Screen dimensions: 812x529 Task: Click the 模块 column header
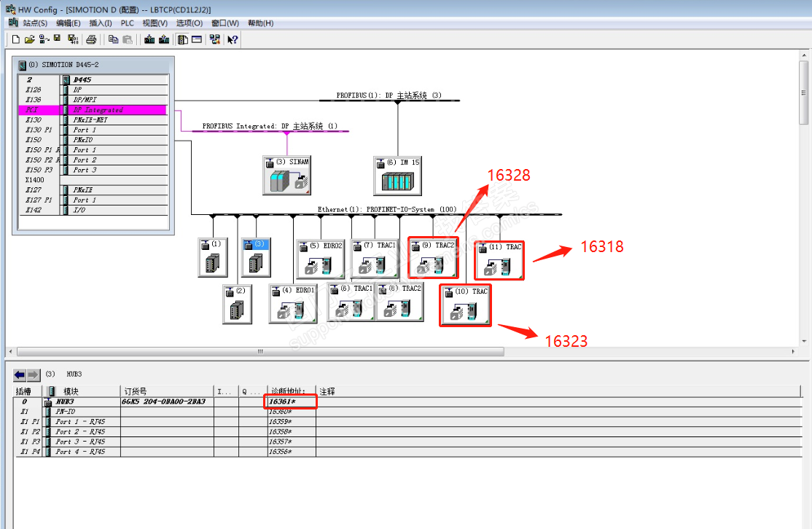82,391
